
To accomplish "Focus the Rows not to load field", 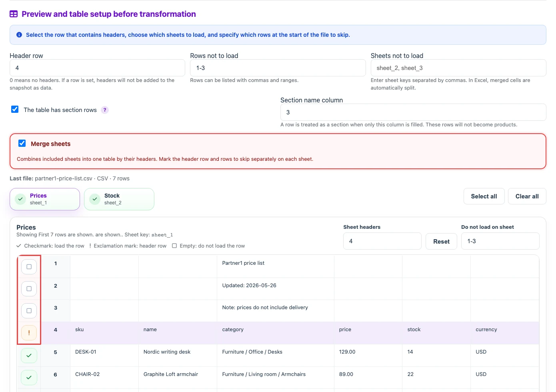I will click(x=278, y=68).
